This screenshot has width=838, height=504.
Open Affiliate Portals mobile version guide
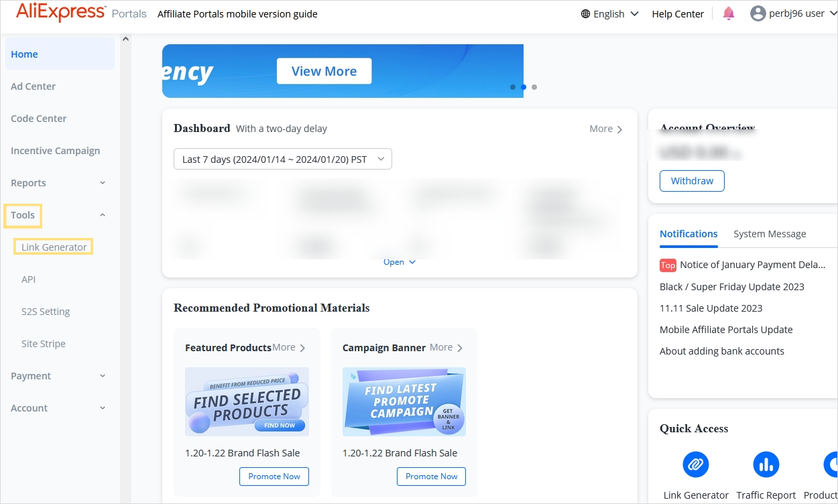click(237, 14)
